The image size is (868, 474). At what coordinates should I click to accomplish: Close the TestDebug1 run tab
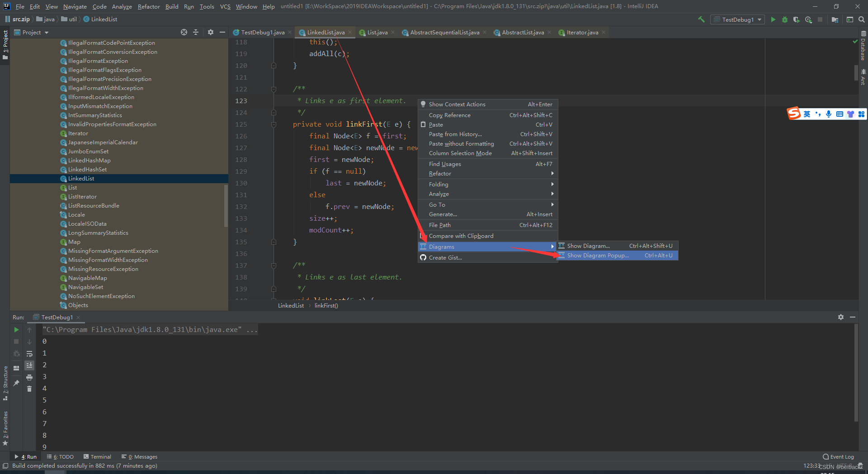[78, 318]
